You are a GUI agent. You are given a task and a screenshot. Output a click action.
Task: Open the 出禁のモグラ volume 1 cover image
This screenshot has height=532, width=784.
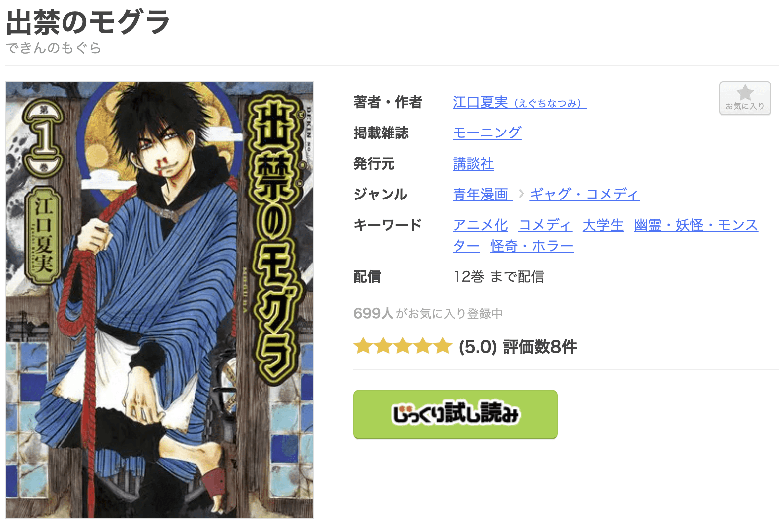pos(159,300)
